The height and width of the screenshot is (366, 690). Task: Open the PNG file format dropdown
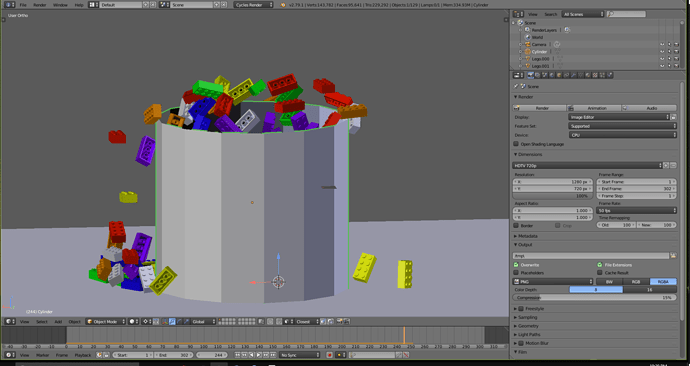click(553, 282)
